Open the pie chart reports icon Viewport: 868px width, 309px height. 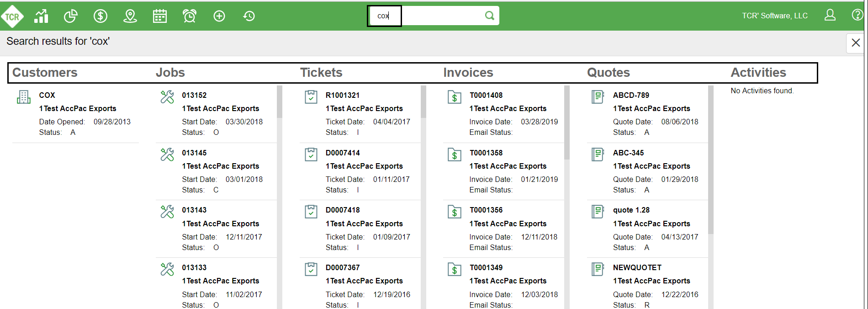tap(71, 16)
